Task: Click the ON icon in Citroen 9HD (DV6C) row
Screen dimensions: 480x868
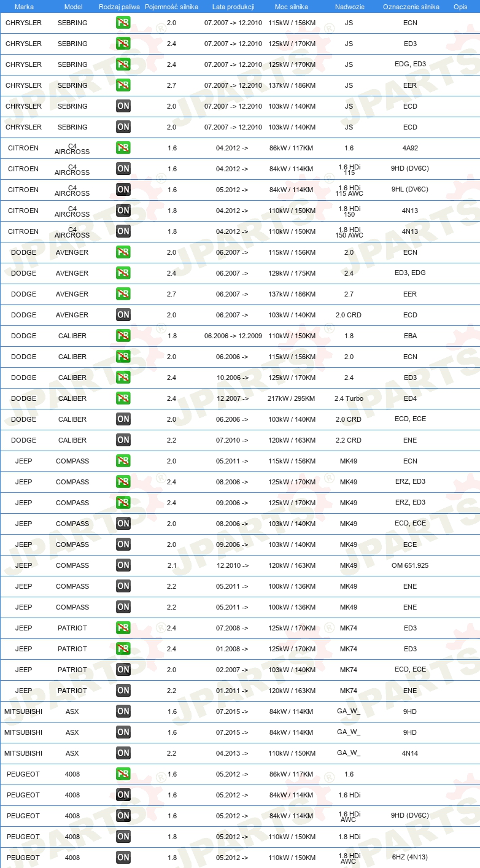Action: [x=123, y=169]
